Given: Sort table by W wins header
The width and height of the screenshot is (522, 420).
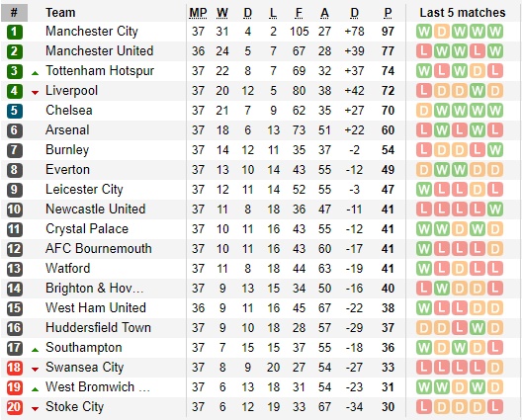Looking at the screenshot, I should tap(222, 13).
